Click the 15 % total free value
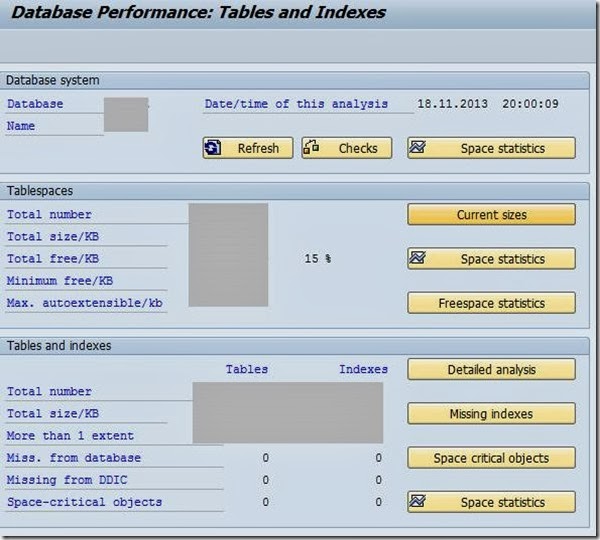Viewport: 600px width, 540px height. click(317, 259)
